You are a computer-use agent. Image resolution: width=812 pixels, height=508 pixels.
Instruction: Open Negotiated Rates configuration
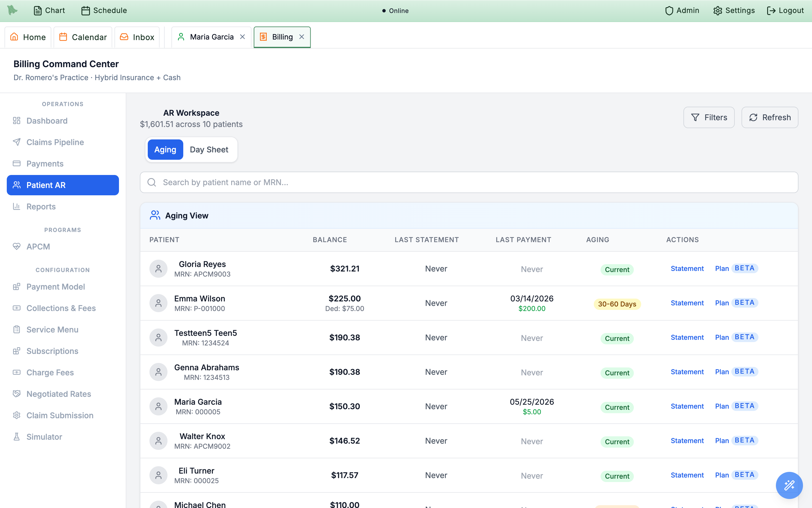63,394
